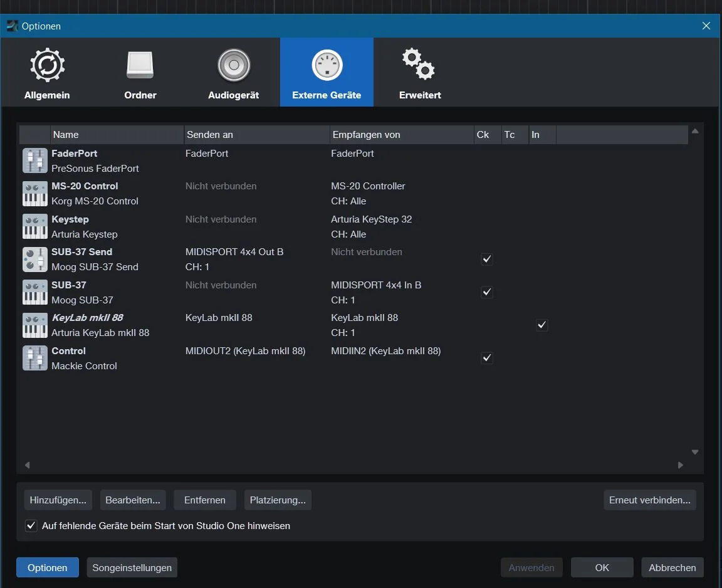Select the Externe Geräte tab
Viewport: 722px width, 588px height.
click(327, 73)
